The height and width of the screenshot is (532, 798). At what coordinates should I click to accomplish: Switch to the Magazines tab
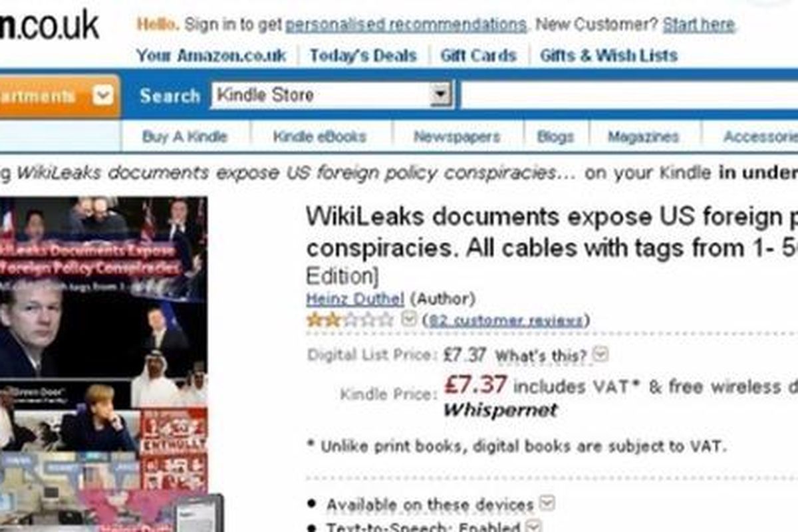tap(643, 137)
